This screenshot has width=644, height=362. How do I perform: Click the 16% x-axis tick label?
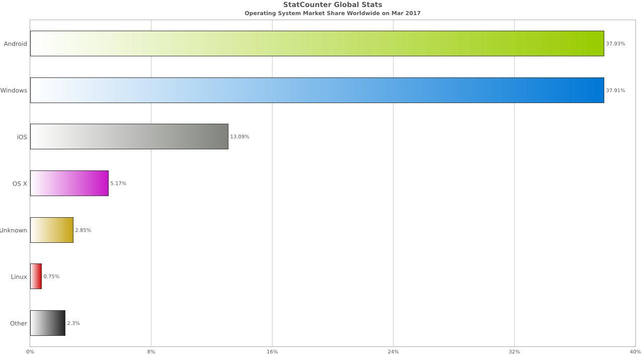272,351
